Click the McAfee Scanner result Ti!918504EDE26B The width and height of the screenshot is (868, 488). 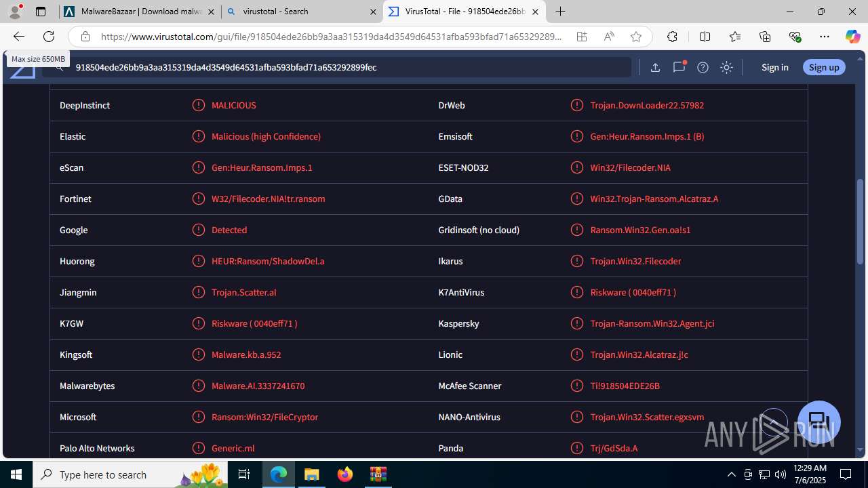(x=625, y=386)
